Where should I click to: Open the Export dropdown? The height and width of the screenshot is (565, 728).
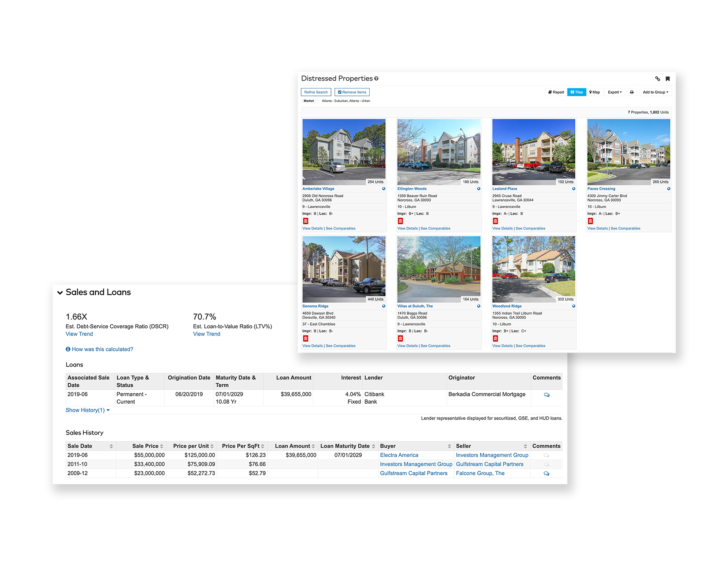614,92
